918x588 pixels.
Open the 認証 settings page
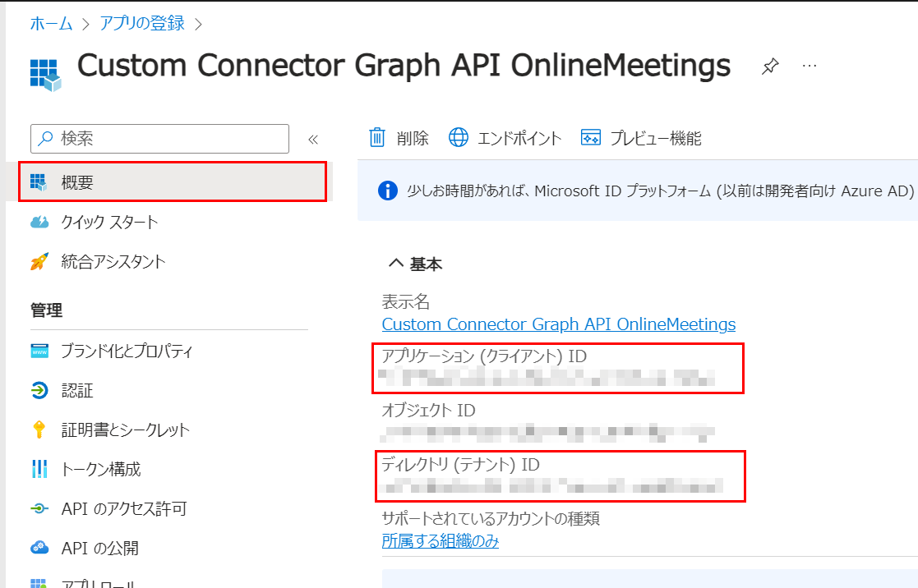point(77,390)
